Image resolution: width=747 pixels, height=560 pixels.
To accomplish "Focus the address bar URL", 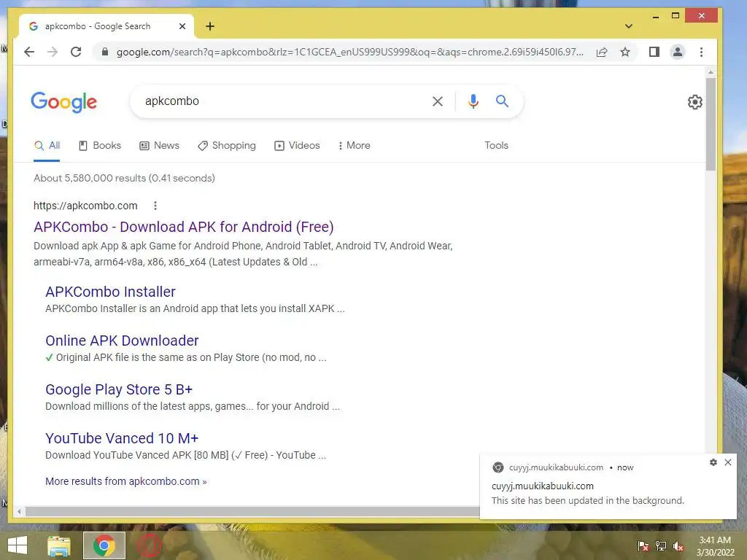I will click(350, 52).
